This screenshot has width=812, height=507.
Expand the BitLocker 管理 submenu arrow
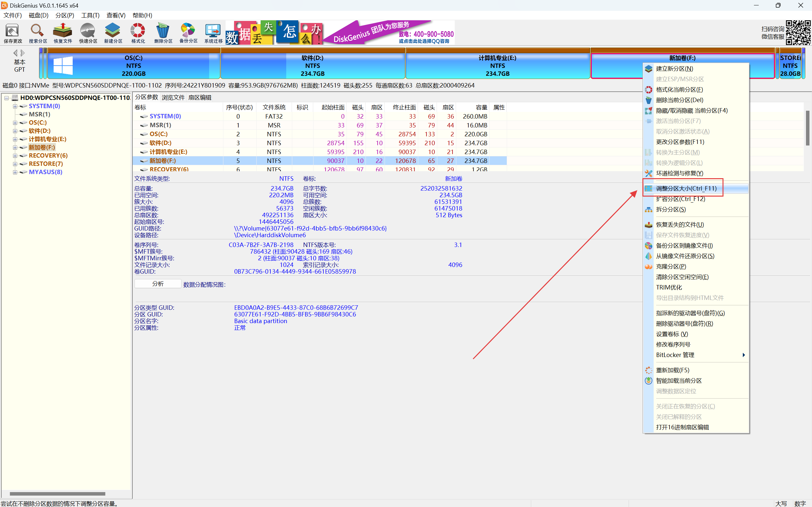(743, 355)
